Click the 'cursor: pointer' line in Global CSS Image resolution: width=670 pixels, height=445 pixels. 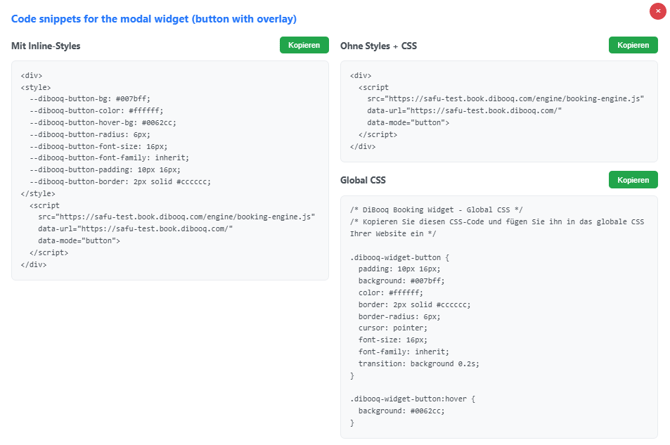point(393,328)
